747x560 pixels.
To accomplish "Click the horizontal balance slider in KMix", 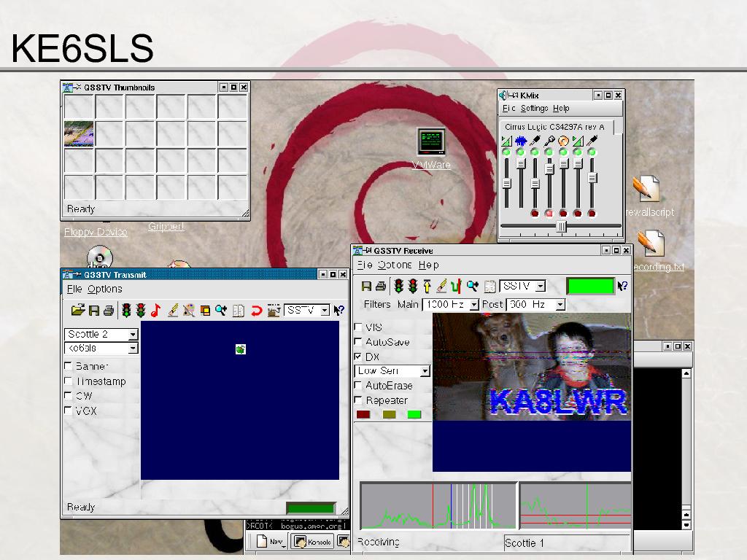I will tap(561, 227).
